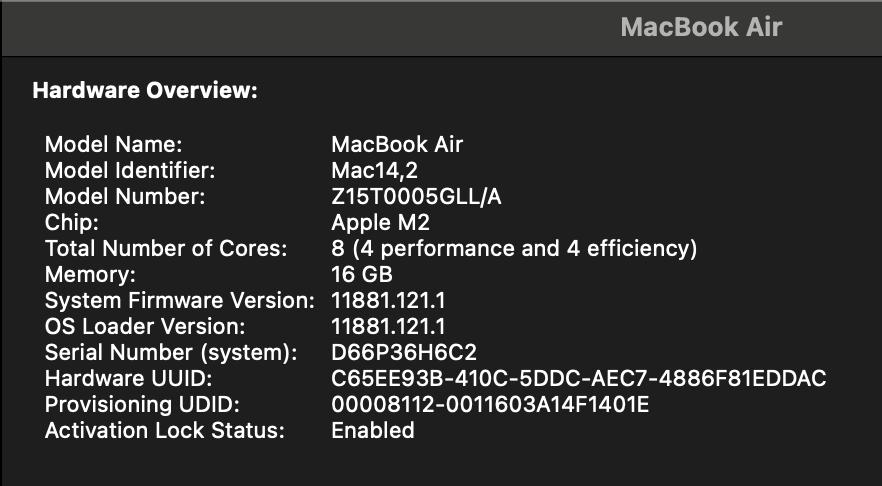Viewport: 882px width, 486px height.
Task: Select the Enabled activation lock value
Action: 373,430
